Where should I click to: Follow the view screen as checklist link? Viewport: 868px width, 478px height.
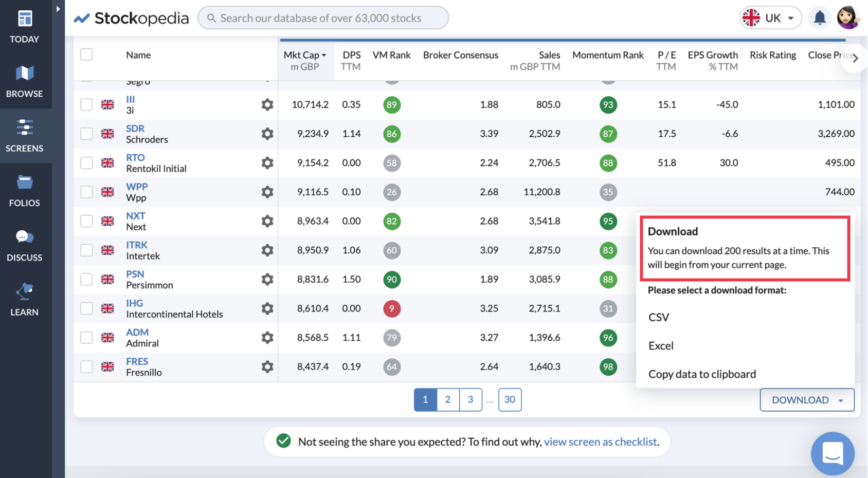(600, 442)
